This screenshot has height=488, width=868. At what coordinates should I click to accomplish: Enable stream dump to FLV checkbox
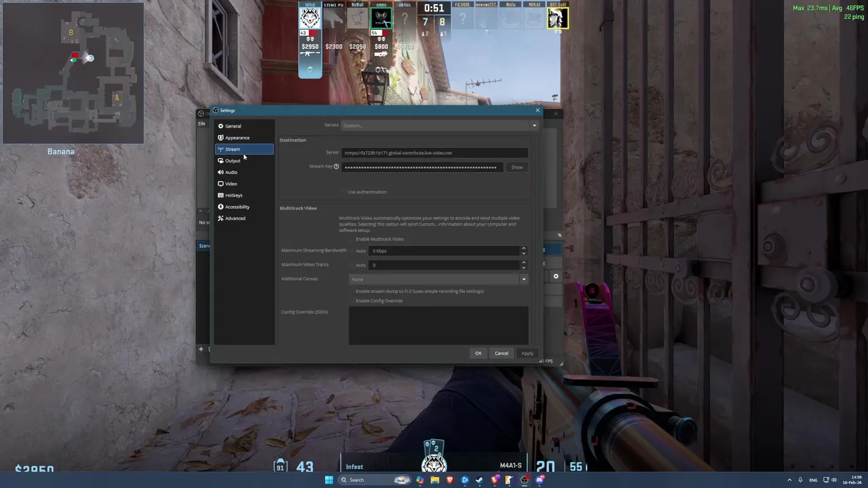click(x=352, y=291)
